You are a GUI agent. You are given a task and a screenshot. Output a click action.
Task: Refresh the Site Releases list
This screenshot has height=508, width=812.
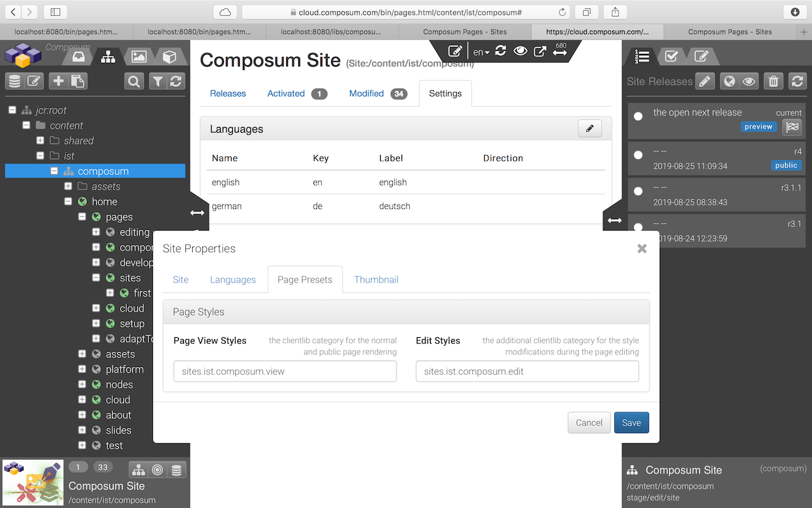pos(797,81)
